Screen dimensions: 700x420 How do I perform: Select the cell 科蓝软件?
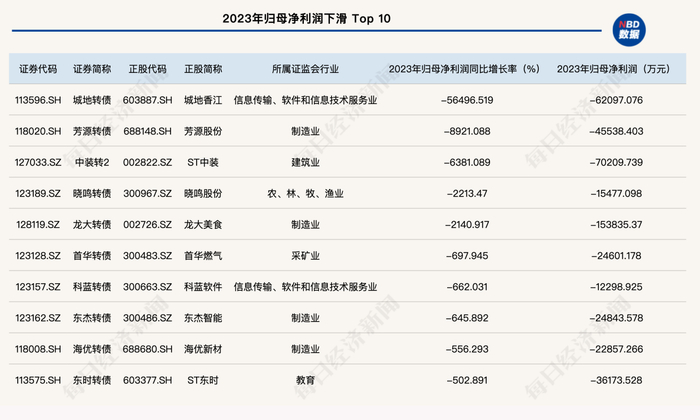click(x=203, y=287)
